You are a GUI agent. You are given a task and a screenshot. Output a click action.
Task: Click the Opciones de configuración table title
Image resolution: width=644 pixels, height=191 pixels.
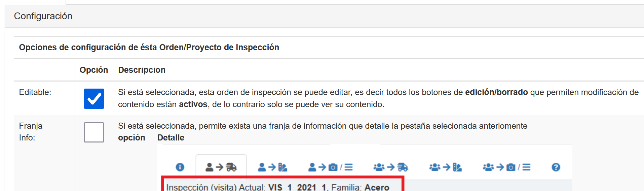tap(149, 47)
